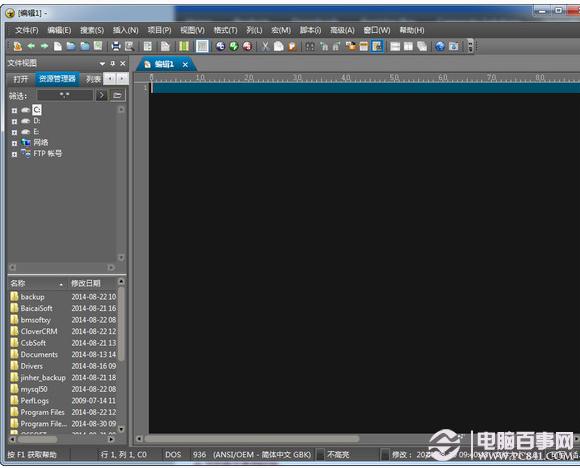
Task: Switch to the 打开 tab in file view
Action: pyautogui.click(x=21, y=79)
